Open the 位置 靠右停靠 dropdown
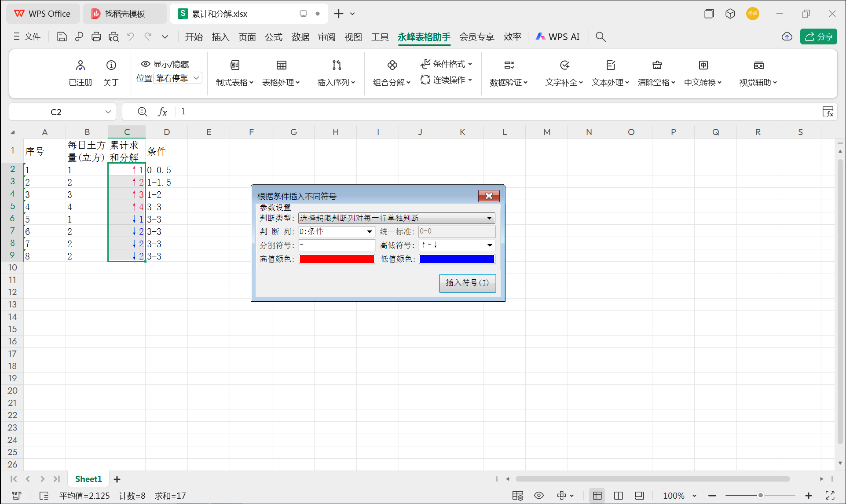The height and width of the screenshot is (504, 846). [x=177, y=78]
